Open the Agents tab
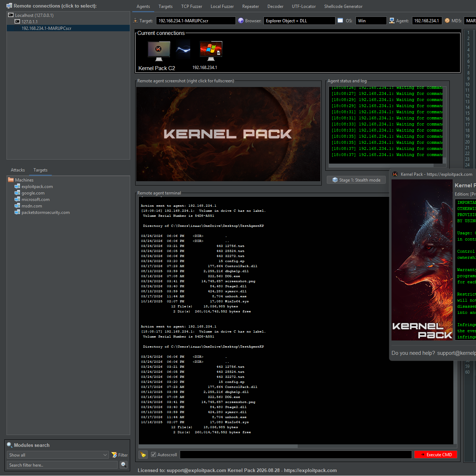Viewport: 476px width, 476px height. 143,6
